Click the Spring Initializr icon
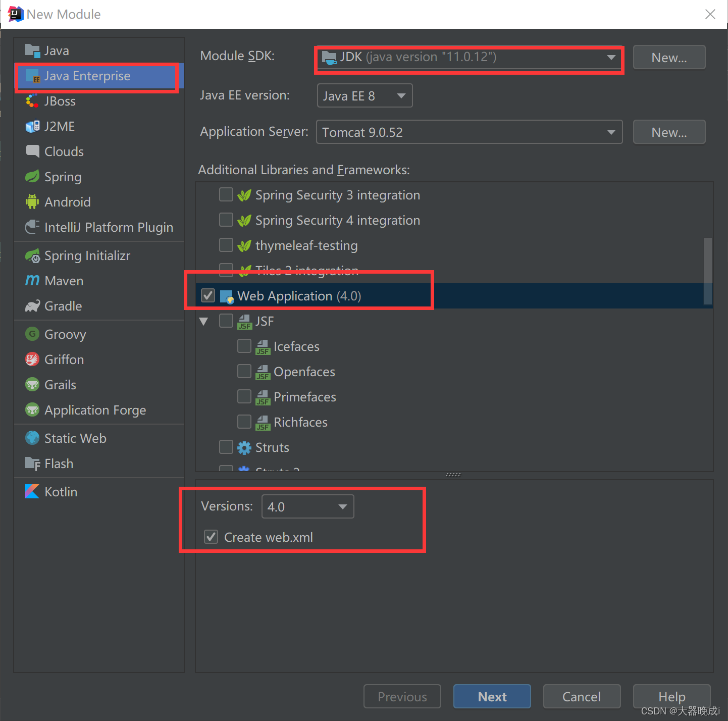This screenshot has width=728, height=721. (33, 255)
